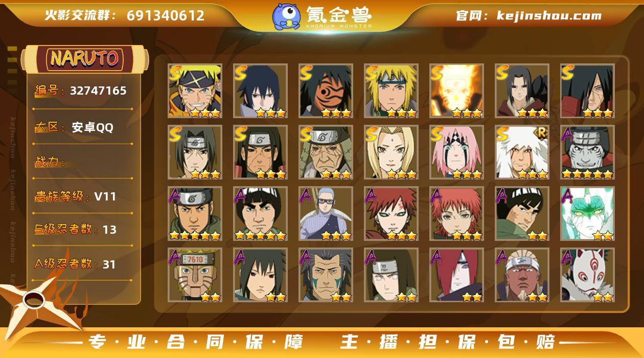Click the orange-masked Obito portrait
Viewport: 644px width, 358px height.
point(326,91)
